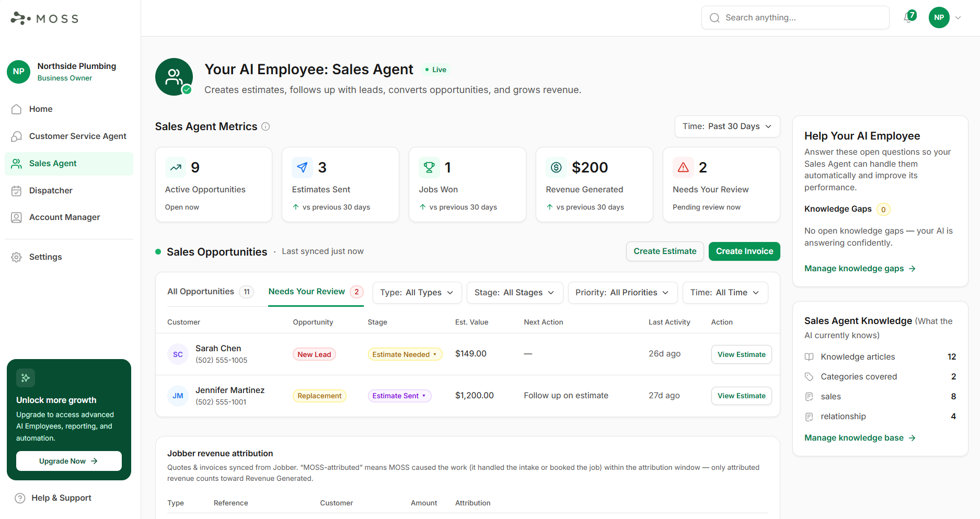Click the Knowledge articles book icon
The height and width of the screenshot is (519, 980).
pyautogui.click(x=809, y=357)
